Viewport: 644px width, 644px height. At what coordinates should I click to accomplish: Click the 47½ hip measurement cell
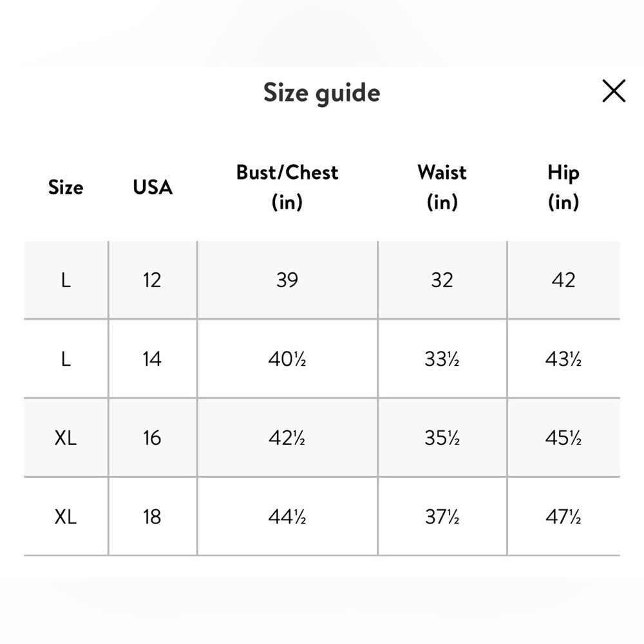point(564,516)
